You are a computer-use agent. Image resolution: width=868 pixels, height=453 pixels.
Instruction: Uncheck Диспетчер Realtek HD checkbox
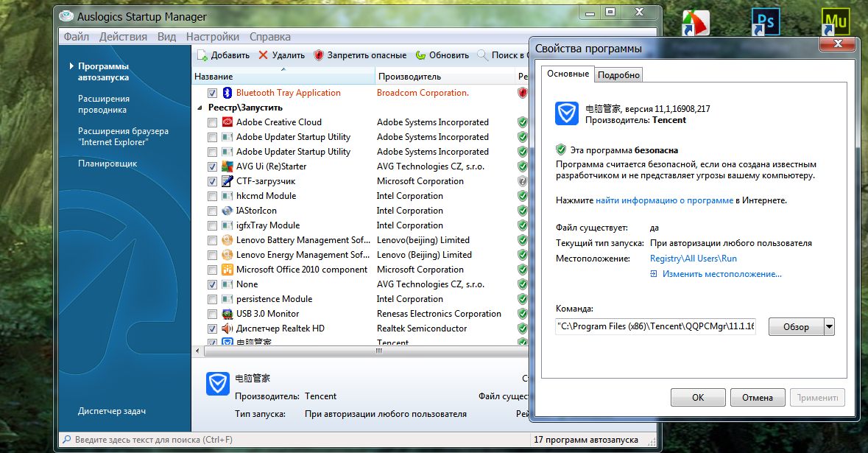[212, 329]
